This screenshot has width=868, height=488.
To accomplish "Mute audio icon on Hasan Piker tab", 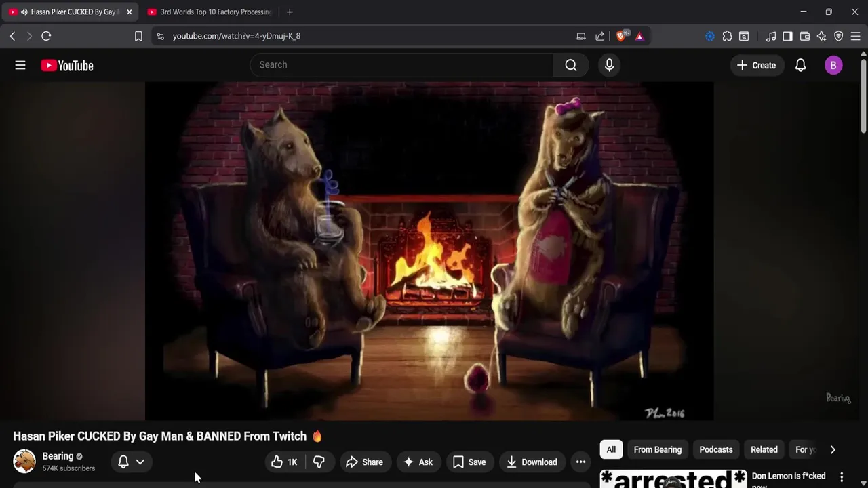I will coord(24,12).
